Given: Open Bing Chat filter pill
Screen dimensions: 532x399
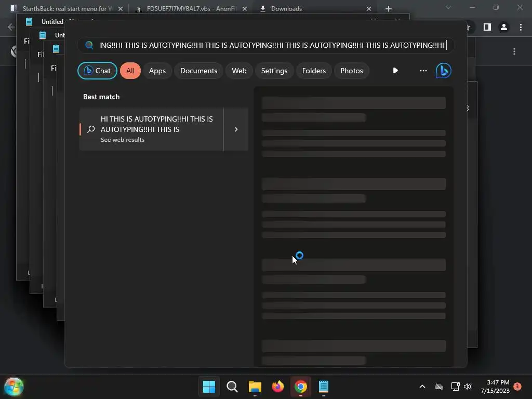Looking at the screenshot, I should tap(97, 71).
